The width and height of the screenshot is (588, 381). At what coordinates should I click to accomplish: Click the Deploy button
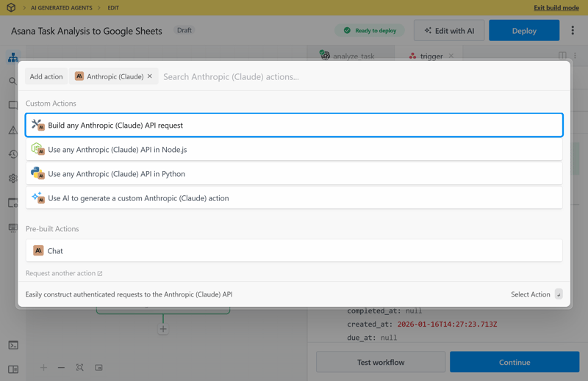(x=524, y=31)
